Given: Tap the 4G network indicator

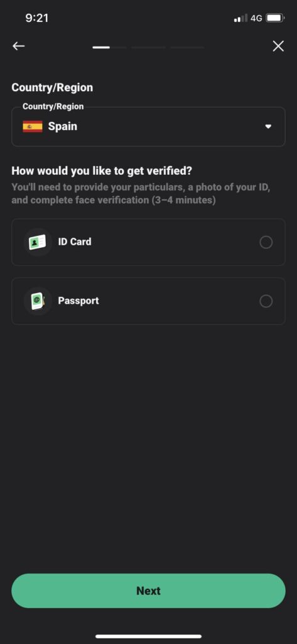Looking at the screenshot, I should click(256, 18).
